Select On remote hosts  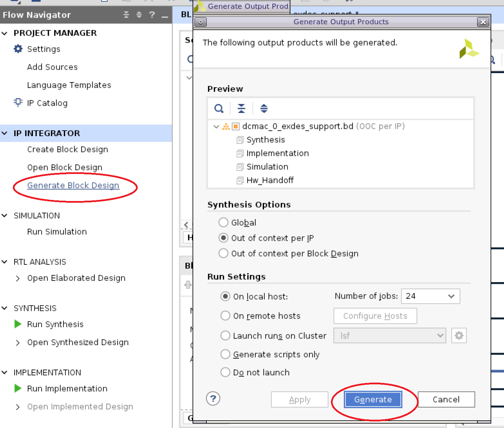point(225,316)
